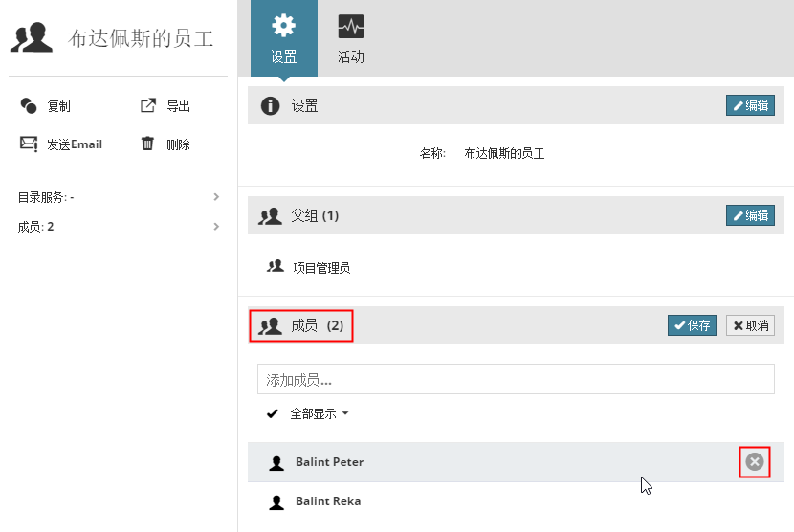Edit the 父组 section via 编辑
This screenshot has width=794, height=532.
750,215
